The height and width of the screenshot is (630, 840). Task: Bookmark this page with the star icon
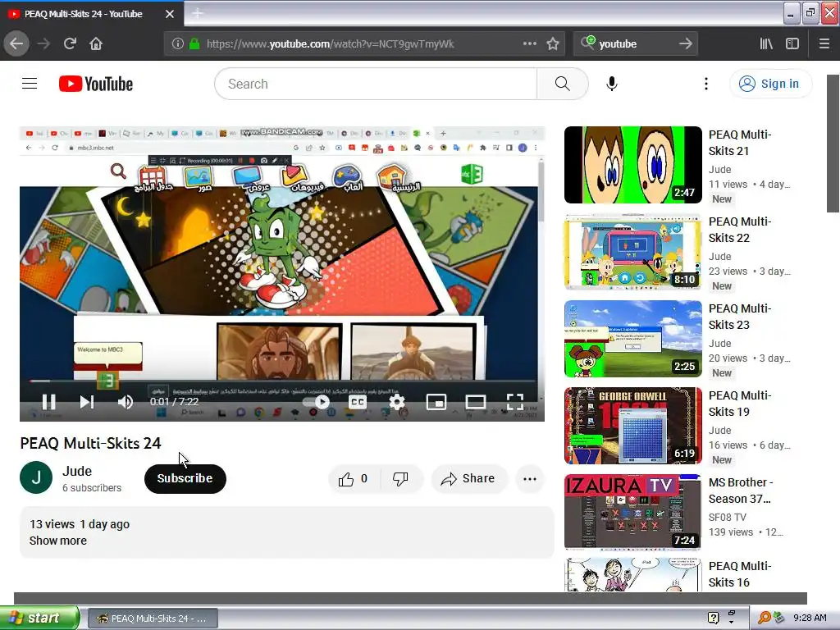[x=553, y=44]
